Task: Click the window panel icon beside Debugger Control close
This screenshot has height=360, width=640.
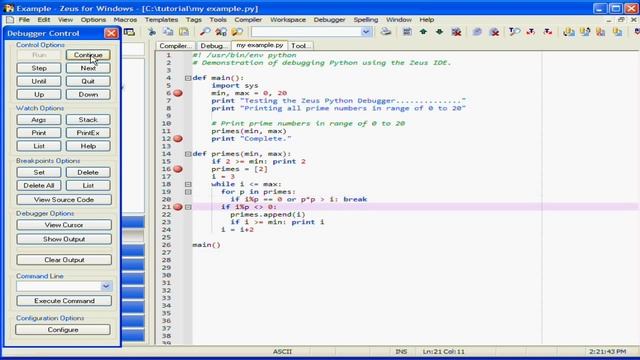Action: tap(129, 32)
